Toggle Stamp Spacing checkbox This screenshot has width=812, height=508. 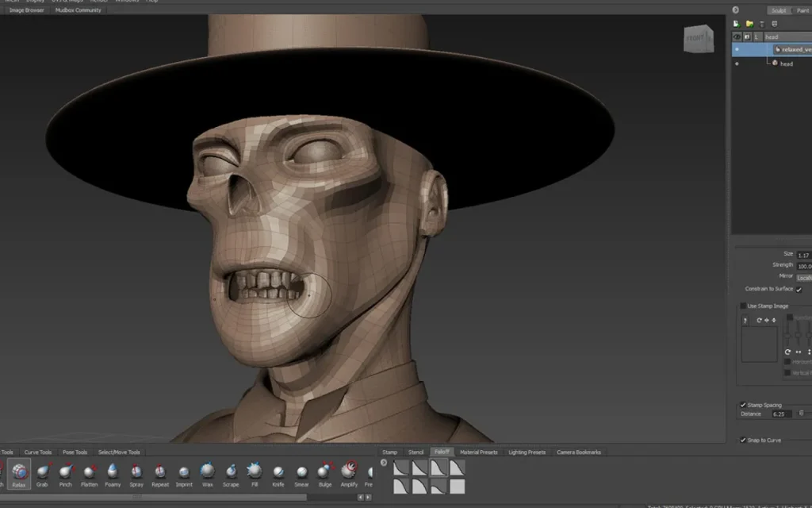point(743,405)
